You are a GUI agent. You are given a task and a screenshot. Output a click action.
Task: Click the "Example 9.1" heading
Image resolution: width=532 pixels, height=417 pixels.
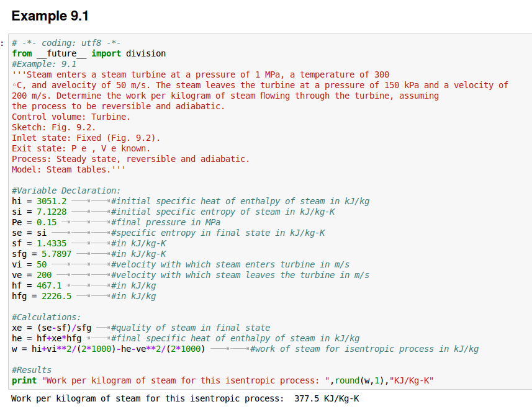click(50, 16)
